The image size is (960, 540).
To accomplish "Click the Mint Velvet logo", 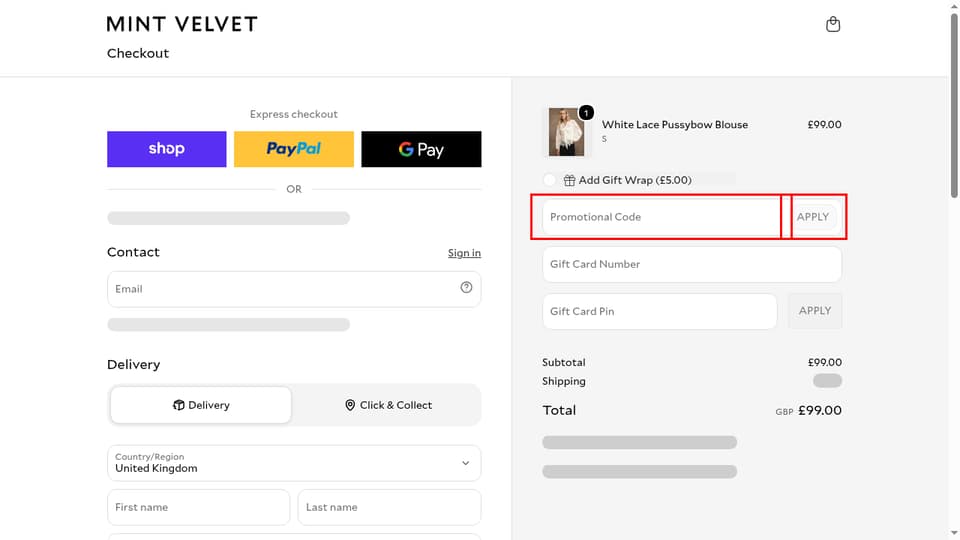I will coord(182,24).
